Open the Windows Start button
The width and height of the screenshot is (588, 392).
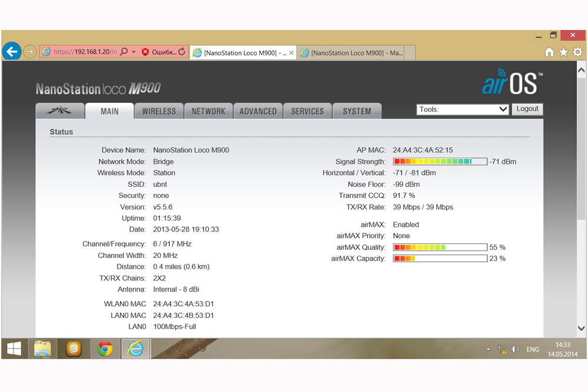point(14,349)
